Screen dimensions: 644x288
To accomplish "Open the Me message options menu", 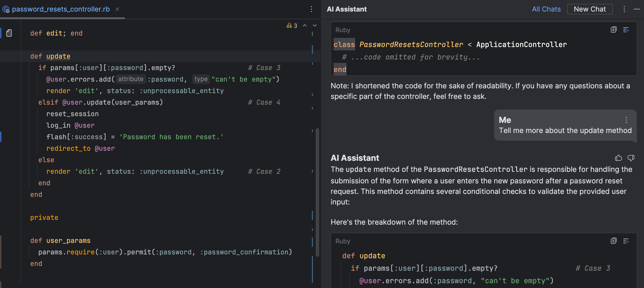I will tap(626, 120).
